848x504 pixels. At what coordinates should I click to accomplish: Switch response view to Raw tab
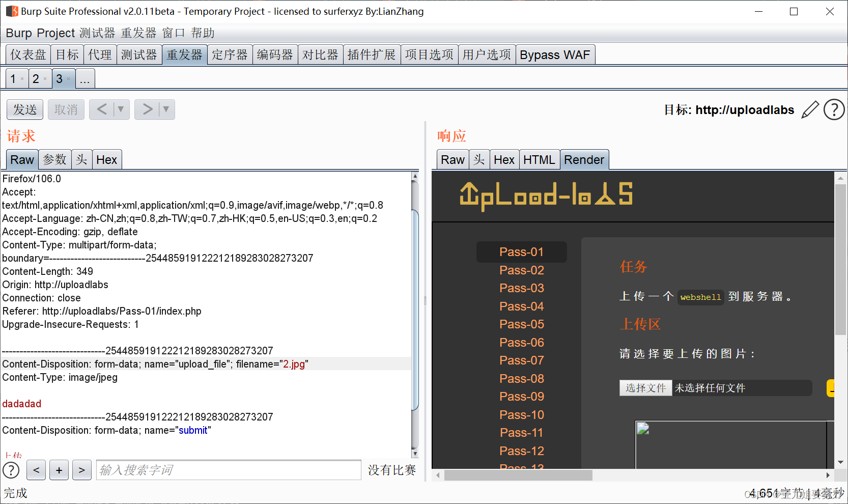[x=453, y=159]
